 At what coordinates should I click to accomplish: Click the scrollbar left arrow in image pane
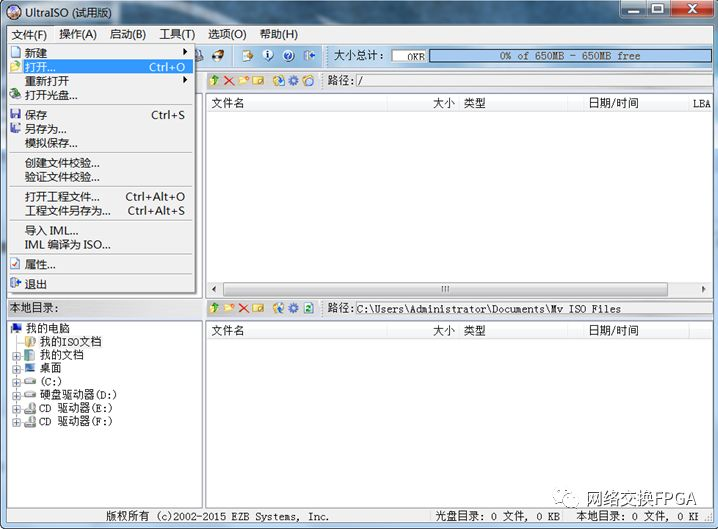point(214,289)
